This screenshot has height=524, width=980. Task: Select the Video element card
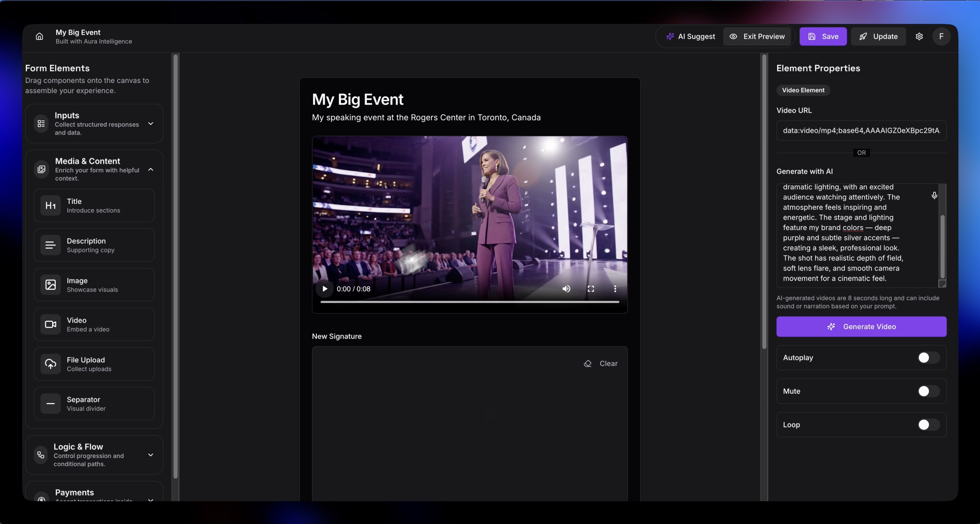point(94,324)
